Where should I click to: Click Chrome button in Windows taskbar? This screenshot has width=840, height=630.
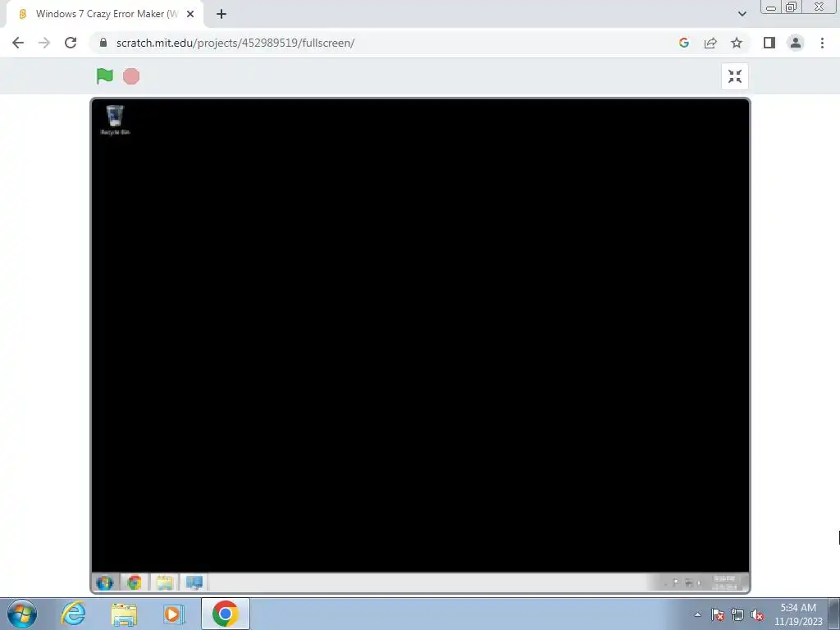(226, 614)
